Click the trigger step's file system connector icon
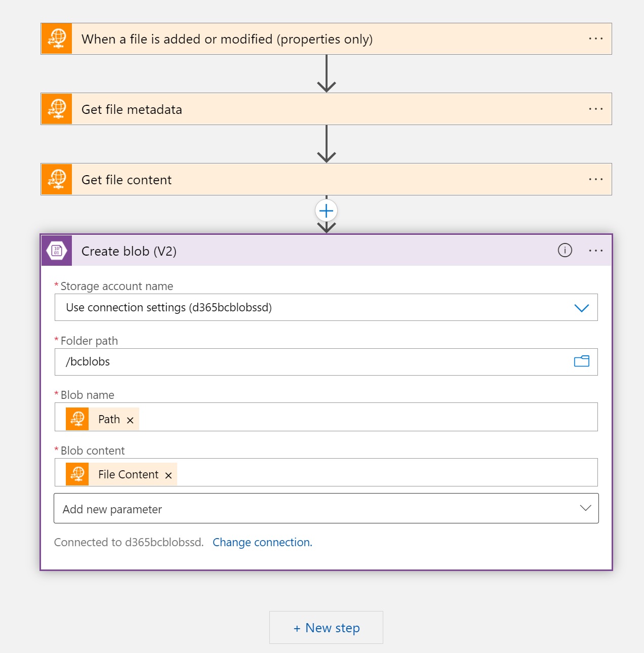The width and height of the screenshot is (644, 653). coord(57,39)
